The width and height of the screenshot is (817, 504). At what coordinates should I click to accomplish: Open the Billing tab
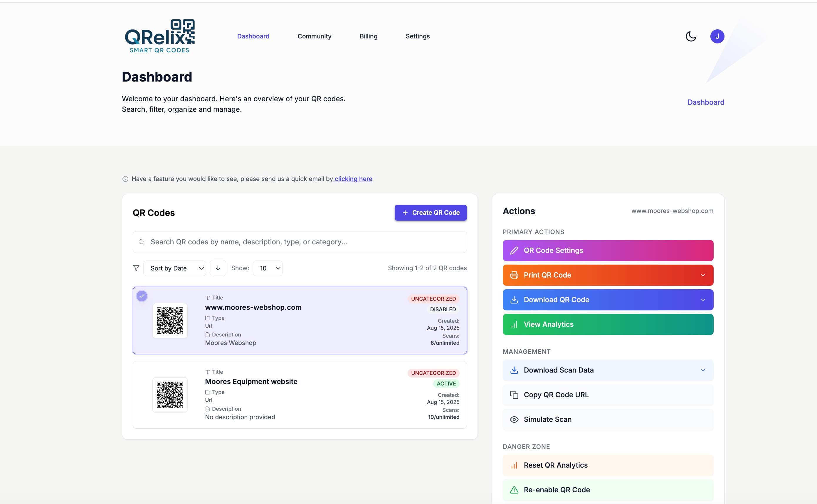click(368, 36)
